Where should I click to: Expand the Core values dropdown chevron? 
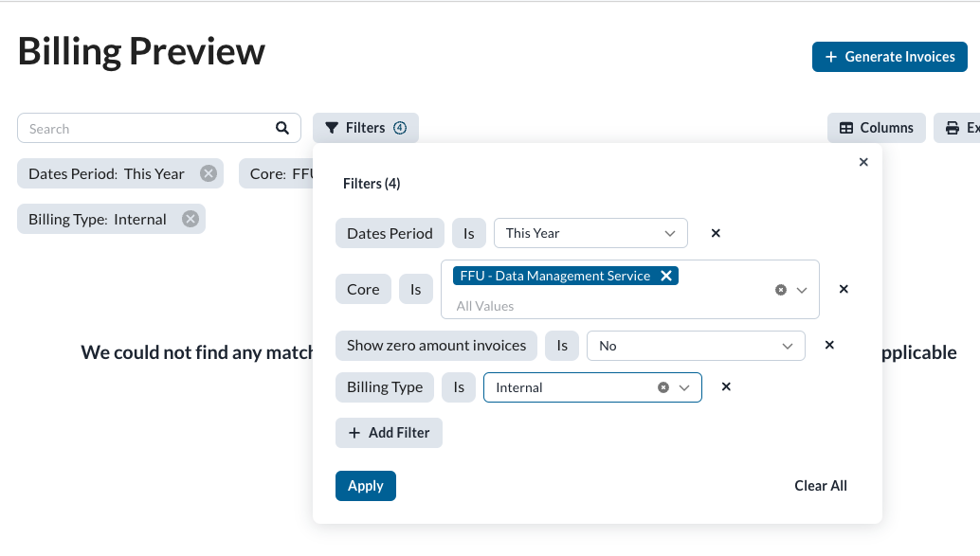pyautogui.click(x=802, y=290)
